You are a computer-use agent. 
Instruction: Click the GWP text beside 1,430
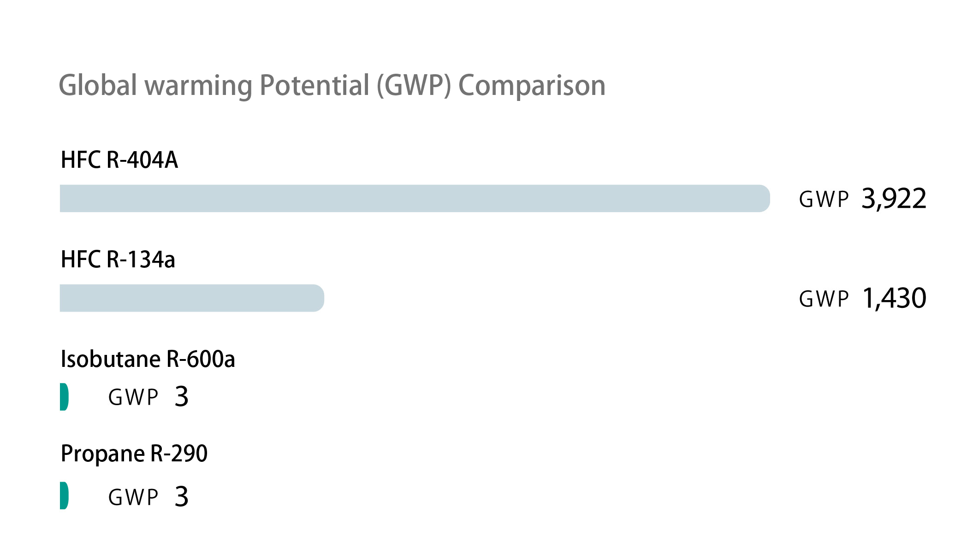click(824, 300)
